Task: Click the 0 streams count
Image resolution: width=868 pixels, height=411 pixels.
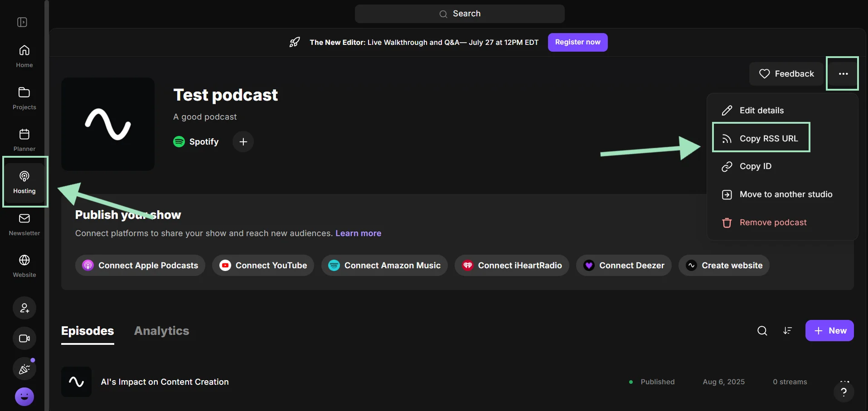Action: point(790,382)
